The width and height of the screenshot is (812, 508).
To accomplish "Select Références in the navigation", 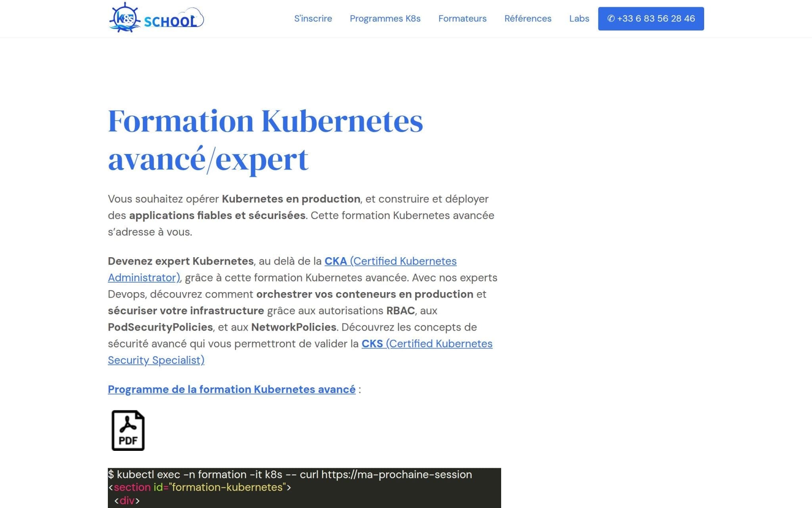I will point(528,19).
